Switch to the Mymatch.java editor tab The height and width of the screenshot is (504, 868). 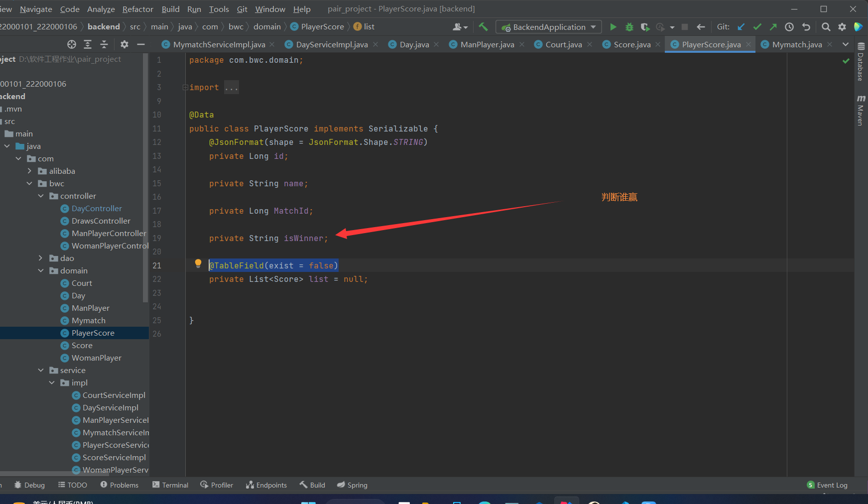796,44
